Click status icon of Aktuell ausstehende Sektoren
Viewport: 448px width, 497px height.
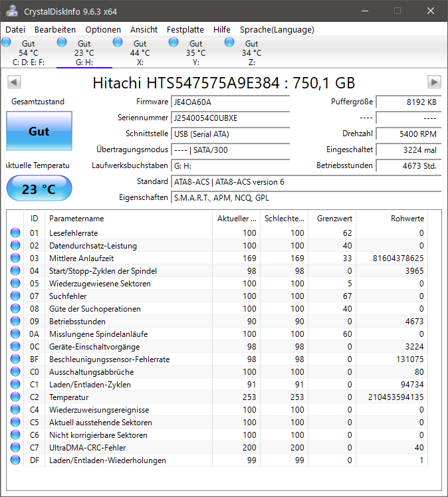(15, 422)
